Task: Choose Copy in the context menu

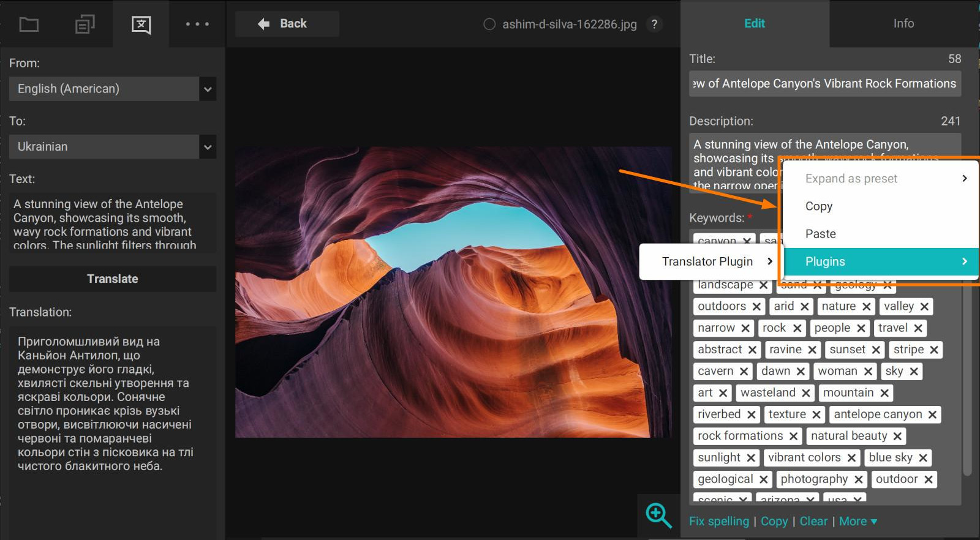Action: click(881, 206)
